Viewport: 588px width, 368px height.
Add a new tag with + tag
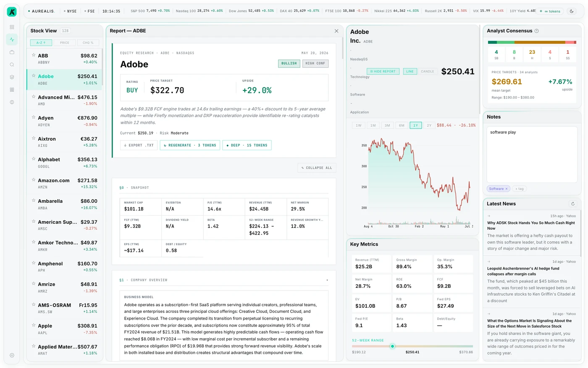(520, 189)
